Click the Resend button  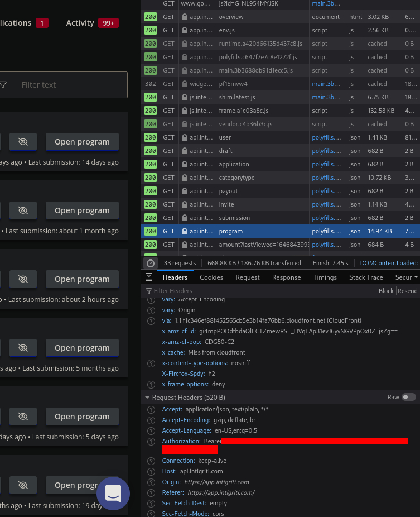[x=408, y=291]
